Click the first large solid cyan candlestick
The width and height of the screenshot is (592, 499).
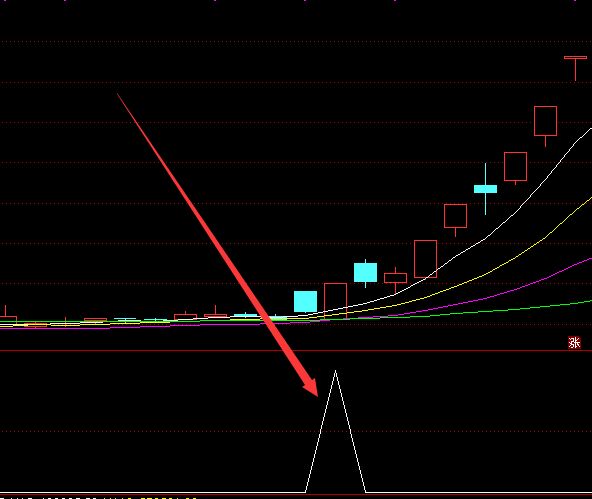pos(305,302)
